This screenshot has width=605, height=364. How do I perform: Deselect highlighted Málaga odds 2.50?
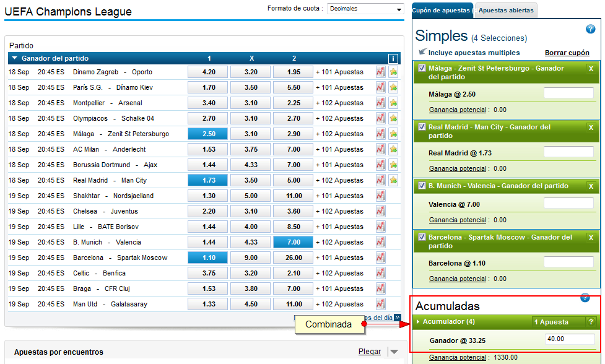click(x=207, y=134)
